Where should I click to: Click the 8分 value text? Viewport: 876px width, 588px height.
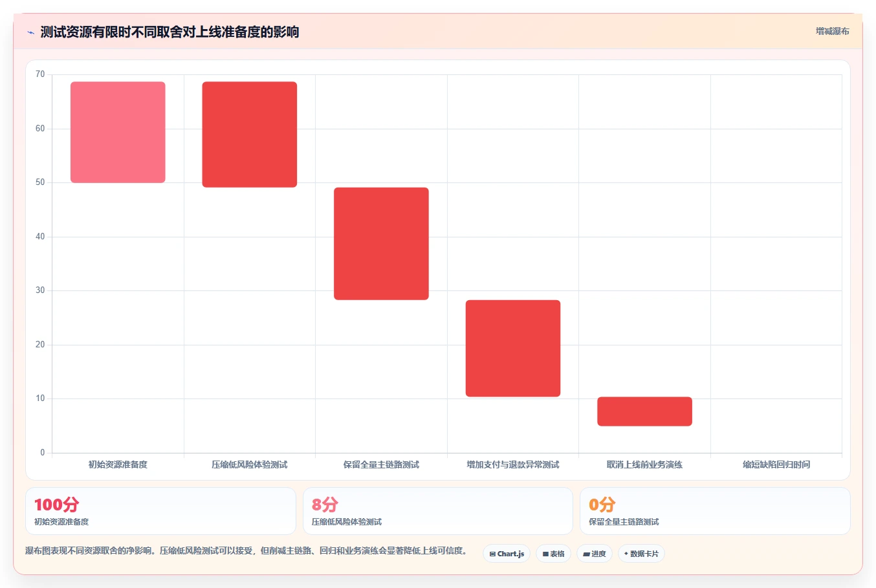325,505
